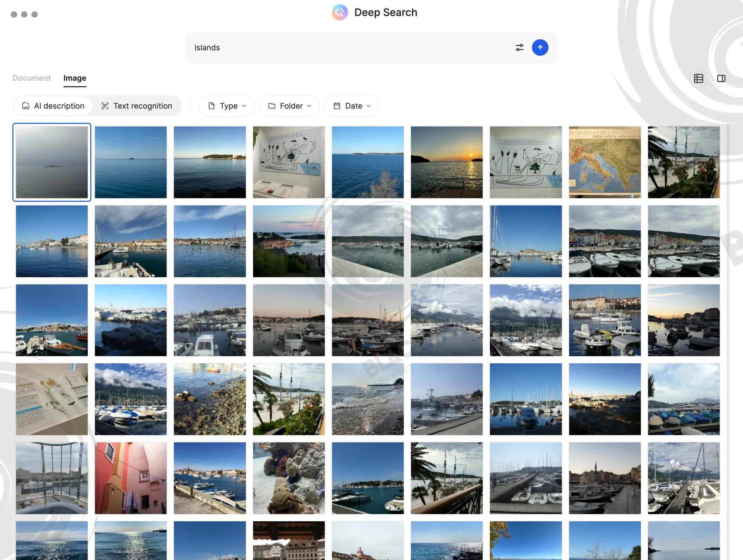Open the thumbnail of a hillside resort at dusk
The width and height of the screenshot is (743, 560).
(289, 241)
